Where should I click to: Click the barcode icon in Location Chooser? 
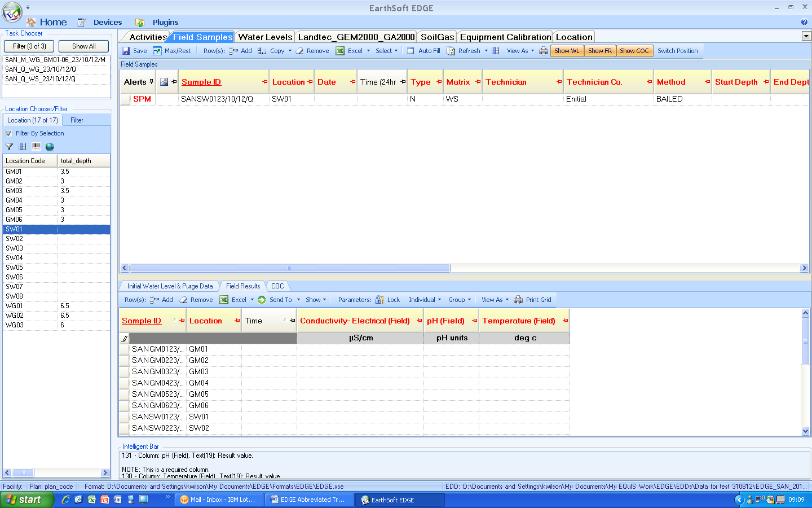pyautogui.click(x=36, y=147)
